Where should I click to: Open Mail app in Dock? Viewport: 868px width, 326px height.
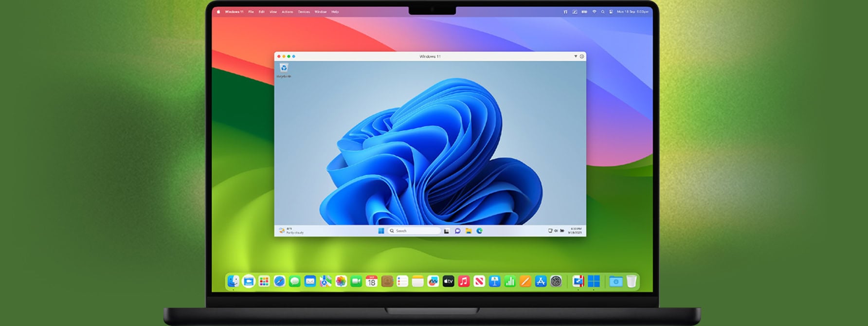click(310, 281)
